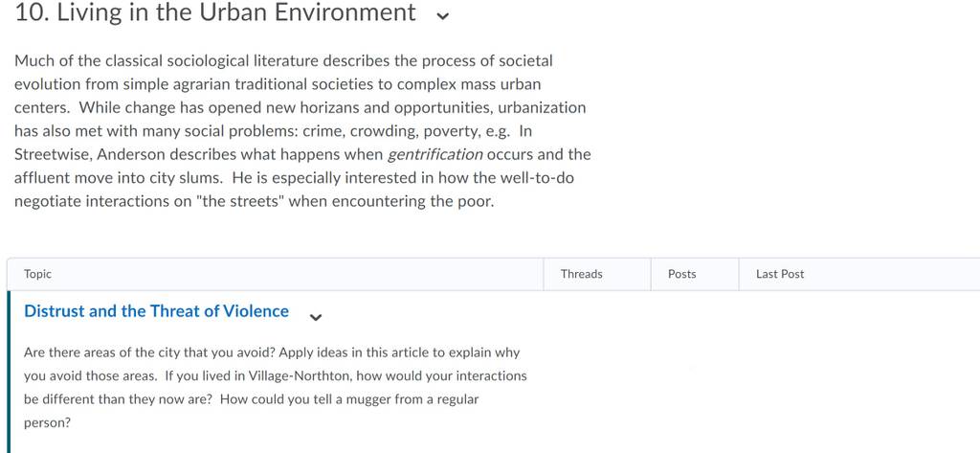Click the forum description starting with Much of the classical
980x453 pixels.
coord(302,131)
